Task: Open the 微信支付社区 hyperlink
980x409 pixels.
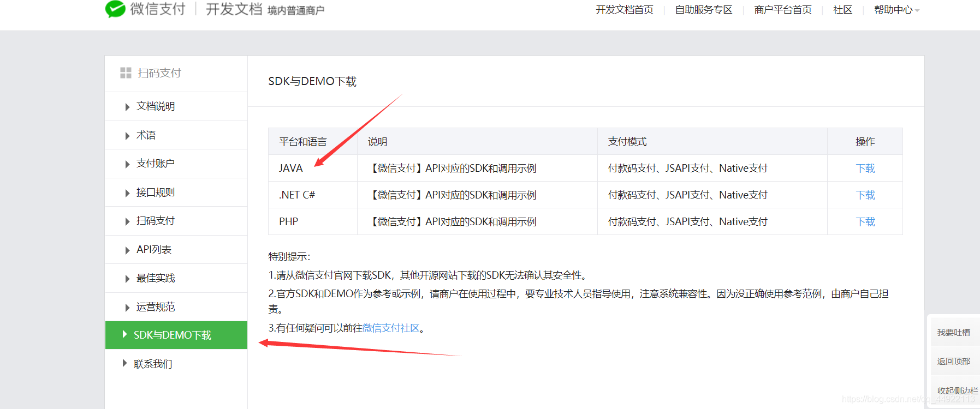Action: [x=391, y=328]
